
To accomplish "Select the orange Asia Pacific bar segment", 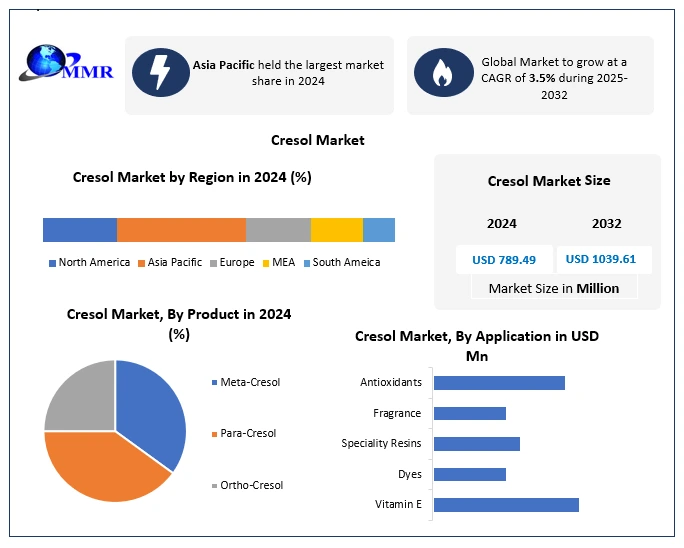I will pyautogui.click(x=181, y=230).
